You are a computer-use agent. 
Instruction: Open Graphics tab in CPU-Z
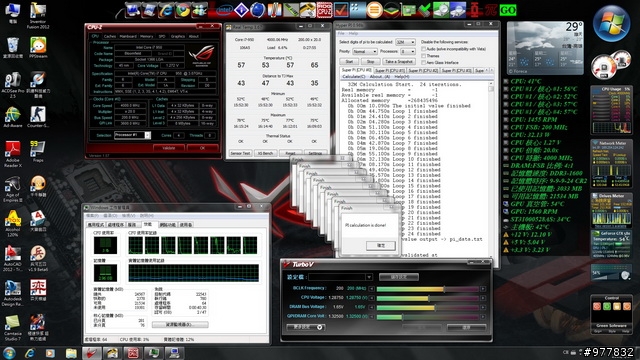[178, 36]
